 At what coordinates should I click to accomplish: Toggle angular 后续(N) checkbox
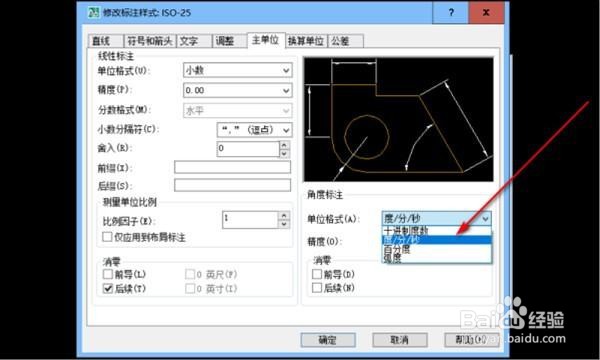[x=317, y=288]
